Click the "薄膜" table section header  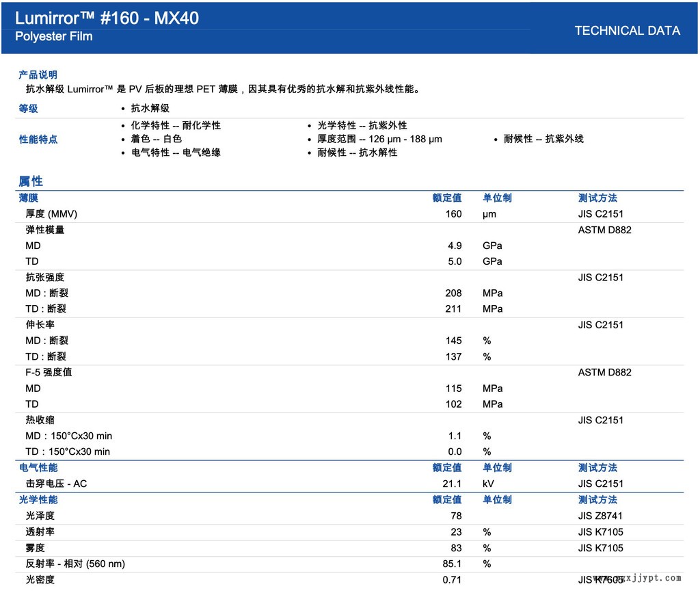(28, 198)
